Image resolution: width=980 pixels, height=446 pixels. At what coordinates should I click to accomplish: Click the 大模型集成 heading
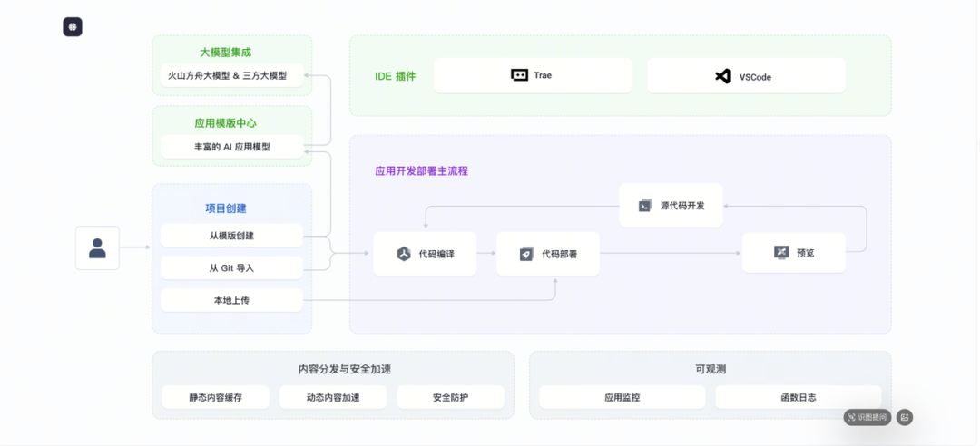(226, 53)
